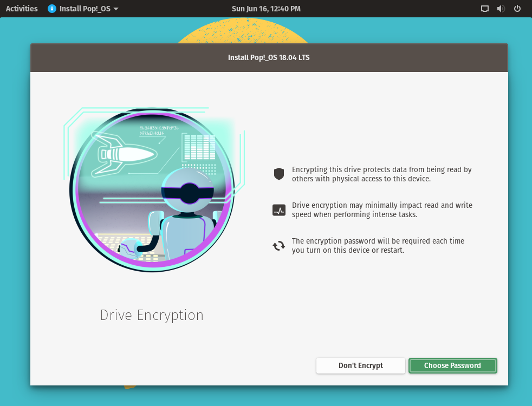
Task: Click the shield encryption protection icon
Action: tap(279, 174)
